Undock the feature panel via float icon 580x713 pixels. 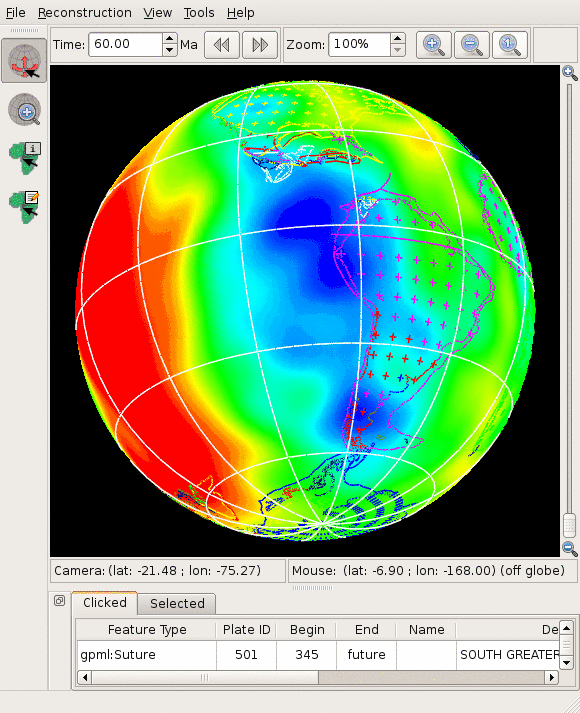pos(60,601)
